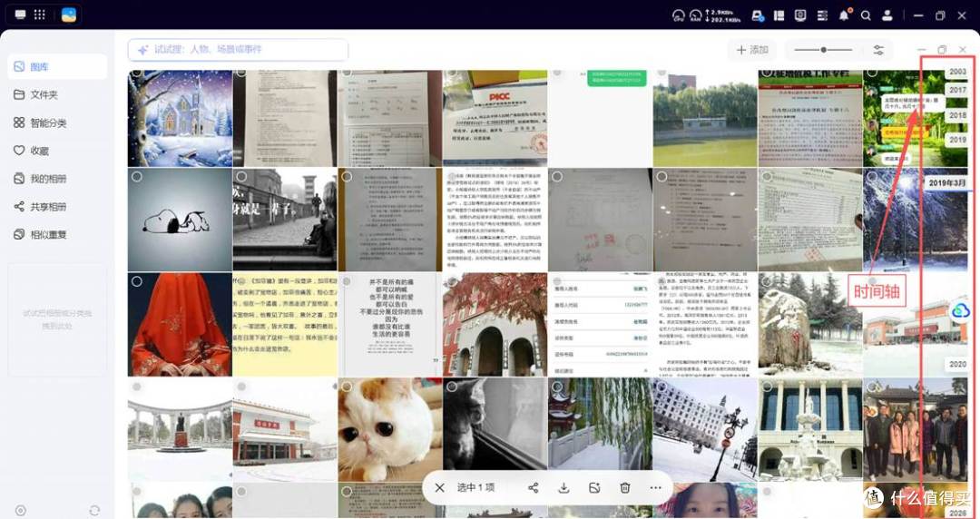
Task: Open the snowy church painting thumbnail
Action: (x=180, y=118)
